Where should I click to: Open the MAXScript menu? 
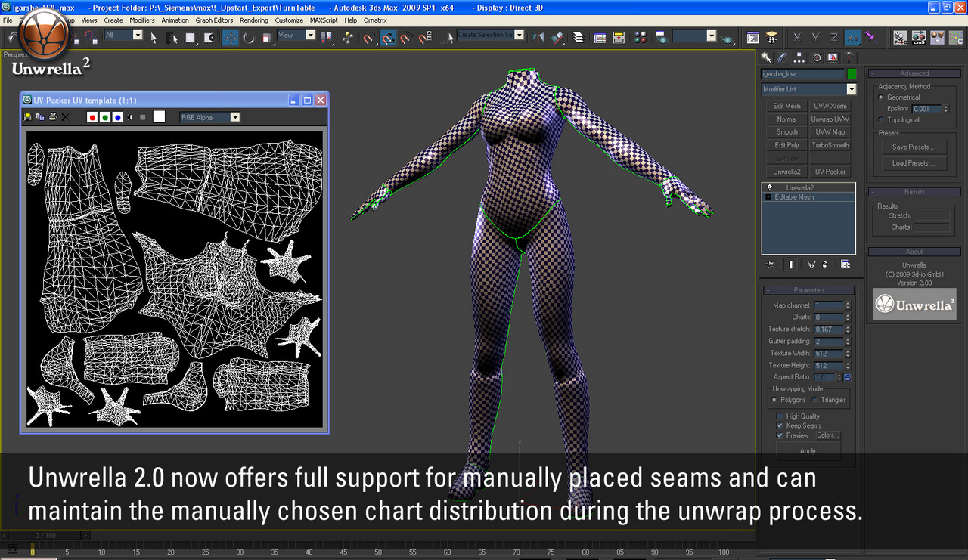click(324, 20)
